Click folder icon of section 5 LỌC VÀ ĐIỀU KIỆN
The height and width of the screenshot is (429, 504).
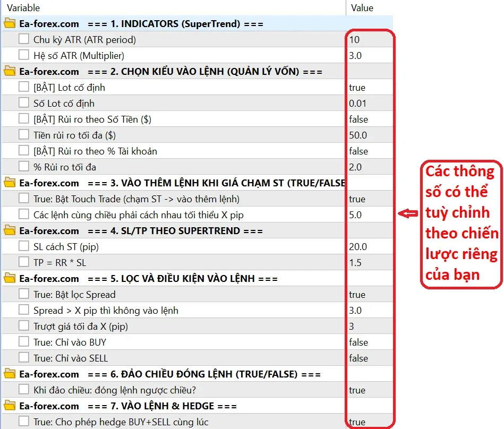pyautogui.click(x=10, y=278)
